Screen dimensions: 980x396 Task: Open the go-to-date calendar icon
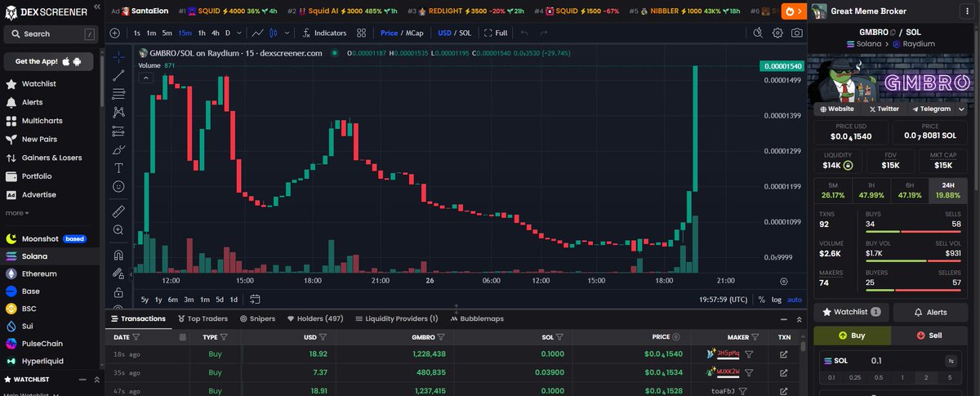(x=255, y=299)
